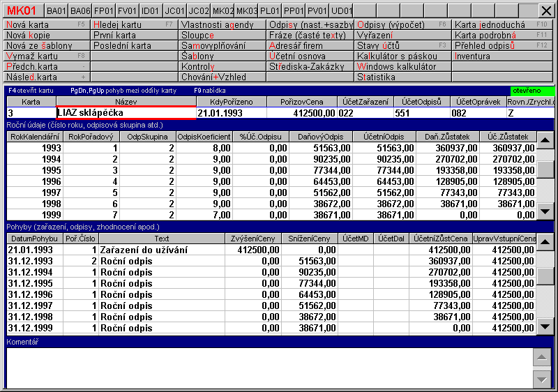Click the Název field LIAZ sklápěčka

tap(126, 113)
